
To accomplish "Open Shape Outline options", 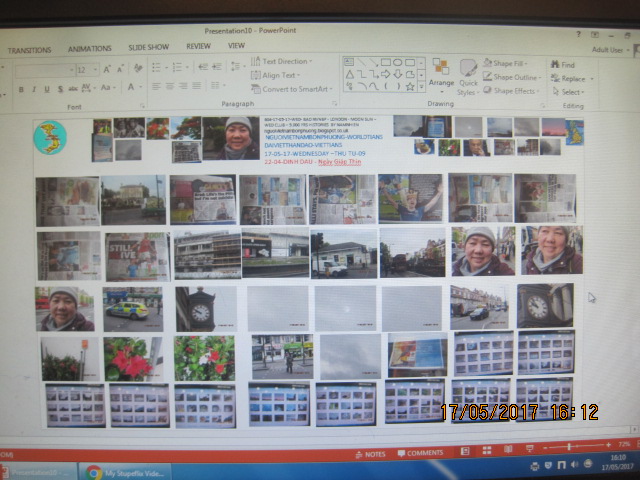I will [512, 77].
